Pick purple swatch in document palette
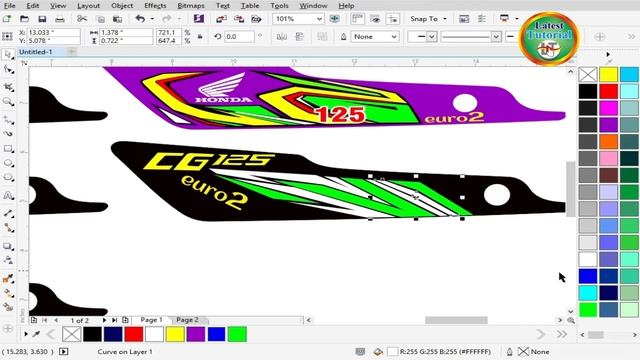 pos(196,334)
